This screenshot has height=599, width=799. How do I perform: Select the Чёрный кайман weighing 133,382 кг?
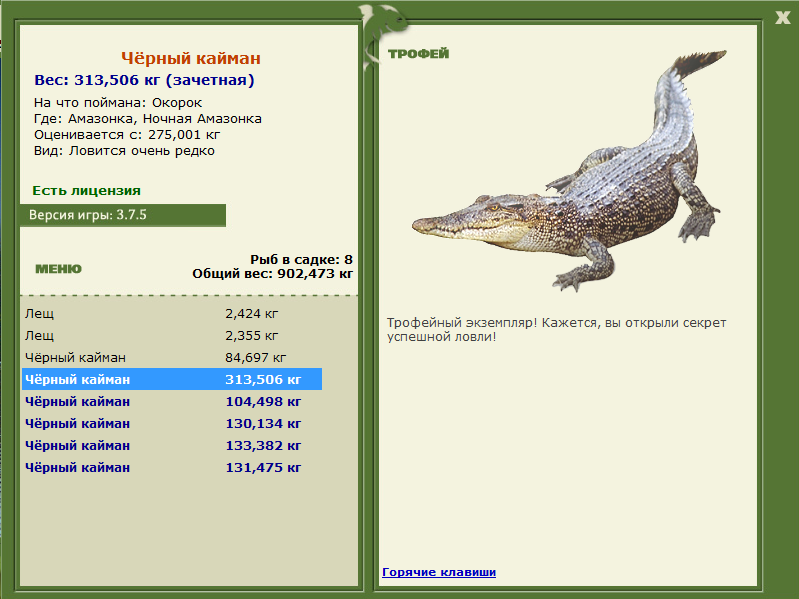(x=172, y=445)
